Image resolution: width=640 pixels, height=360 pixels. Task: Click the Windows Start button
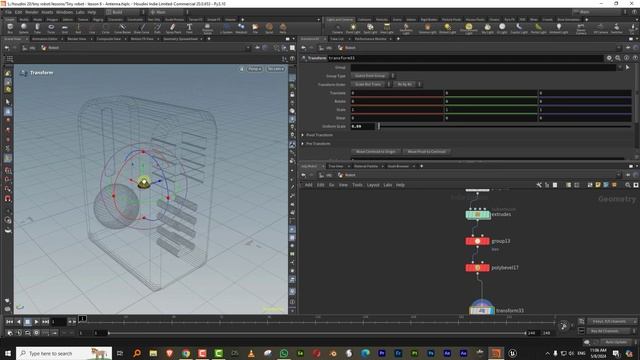point(8,353)
